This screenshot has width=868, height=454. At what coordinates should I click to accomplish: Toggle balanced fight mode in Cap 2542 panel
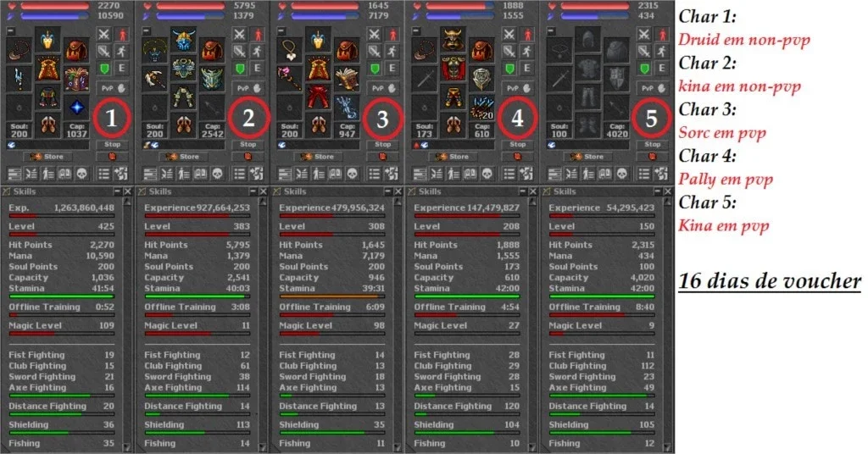239,52
